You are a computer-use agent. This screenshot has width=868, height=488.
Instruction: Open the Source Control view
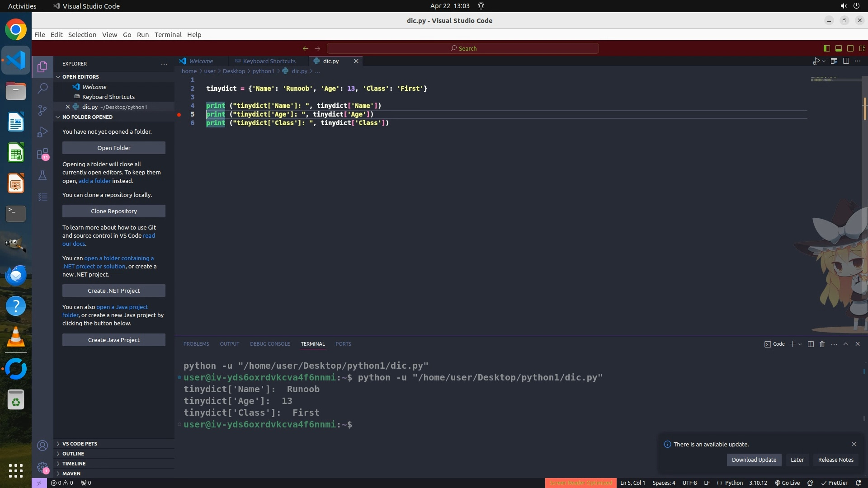[42, 110]
